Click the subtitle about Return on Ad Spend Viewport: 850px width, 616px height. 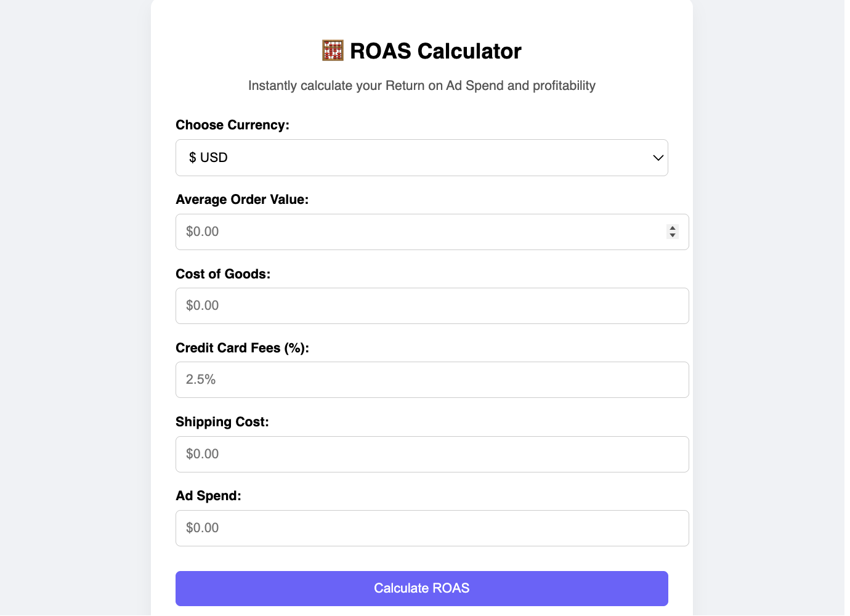click(422, 86)
